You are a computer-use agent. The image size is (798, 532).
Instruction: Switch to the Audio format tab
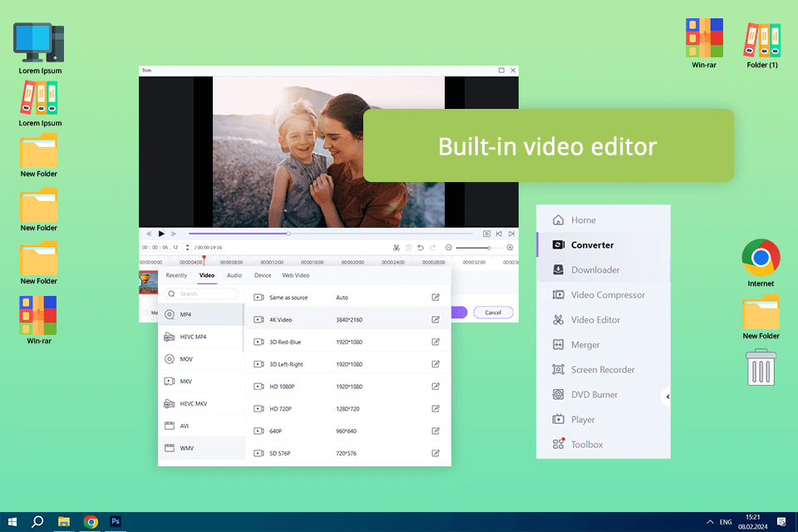click(234, 275)
